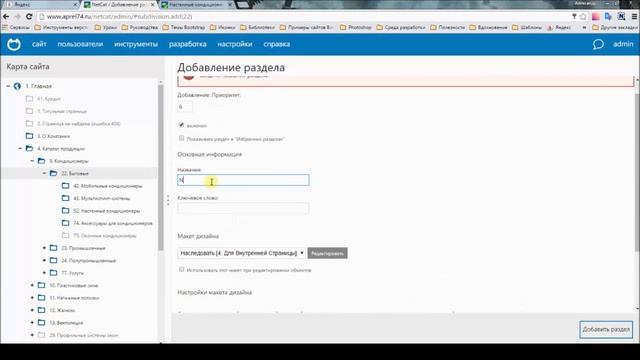Select tree item '2. Страница не найдена'

pos(79,123)
